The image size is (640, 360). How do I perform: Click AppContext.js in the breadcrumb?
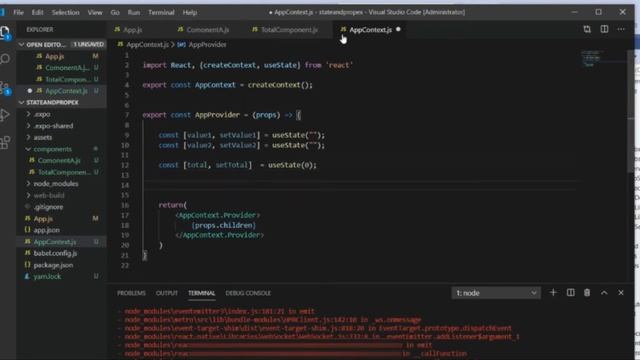pos(147,44)
